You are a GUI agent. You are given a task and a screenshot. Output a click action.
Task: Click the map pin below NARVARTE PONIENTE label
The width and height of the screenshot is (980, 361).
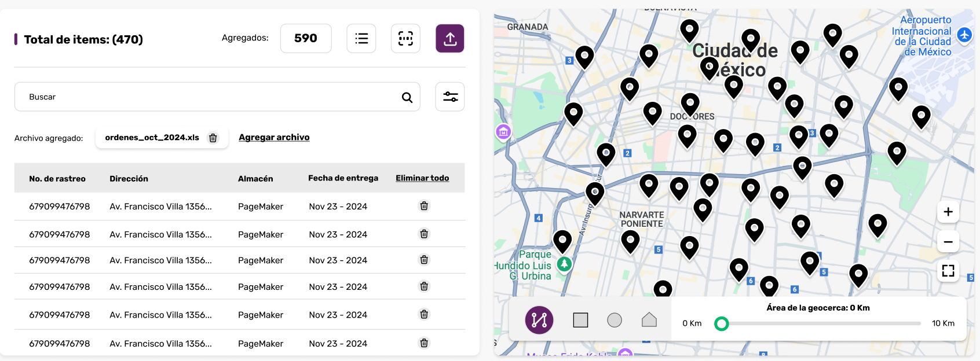[630, 241]
